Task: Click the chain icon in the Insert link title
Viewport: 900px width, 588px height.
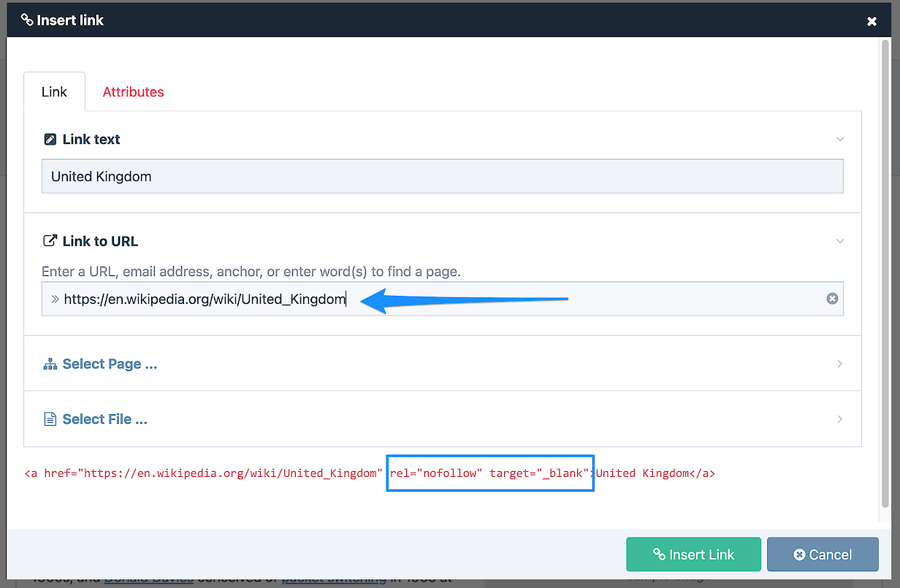Action: coord(27,20)
